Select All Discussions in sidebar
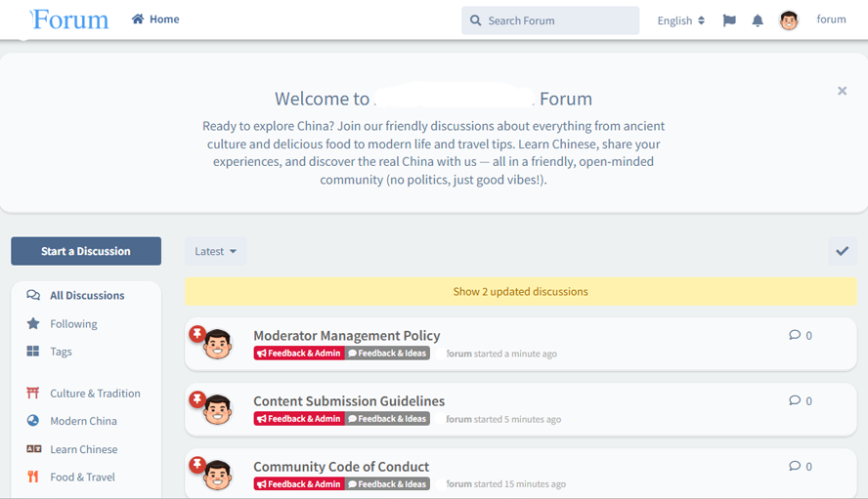Viewport: 868px width, 499px height. tap(87, 295)
